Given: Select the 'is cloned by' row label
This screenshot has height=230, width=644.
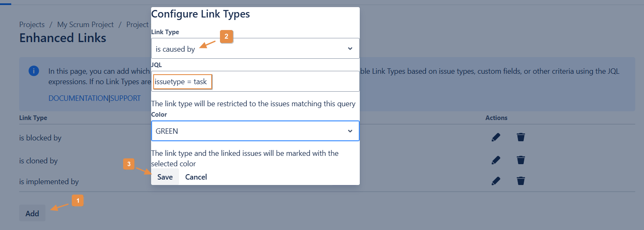Looking at the screenshot, I should tap(38, 161).
